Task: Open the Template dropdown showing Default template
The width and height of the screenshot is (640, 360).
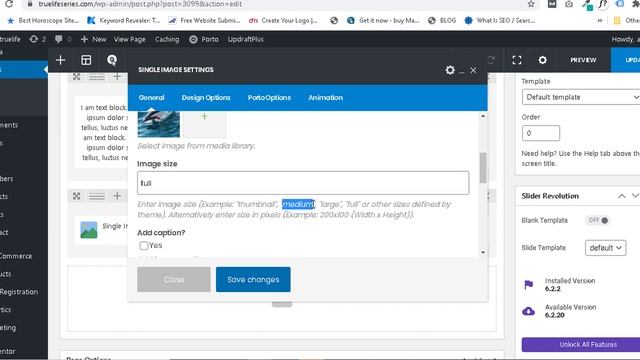Action: (581, 97)
